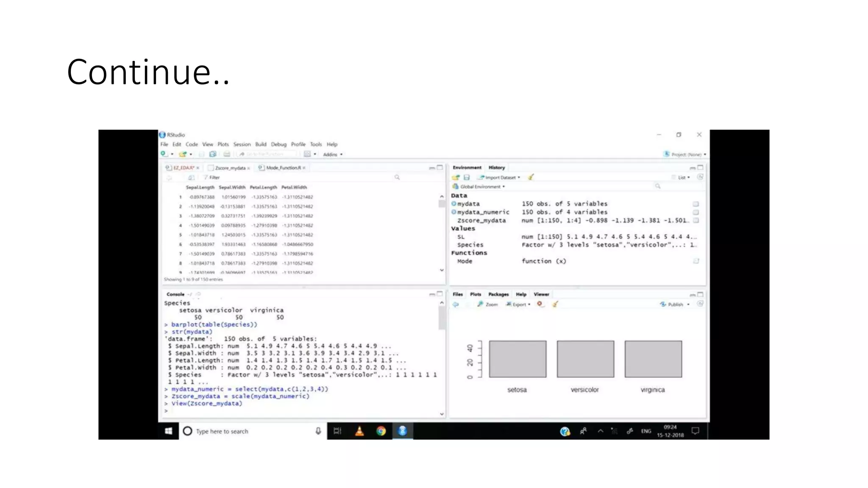Viewport: 868px width, 488px height.
Task: Click the save workspace icon in Environment pane
Action: coord(467,177)
